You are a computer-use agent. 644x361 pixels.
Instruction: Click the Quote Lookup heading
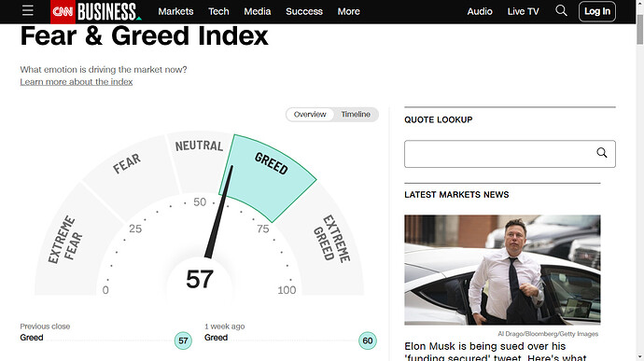pos(439,120)
